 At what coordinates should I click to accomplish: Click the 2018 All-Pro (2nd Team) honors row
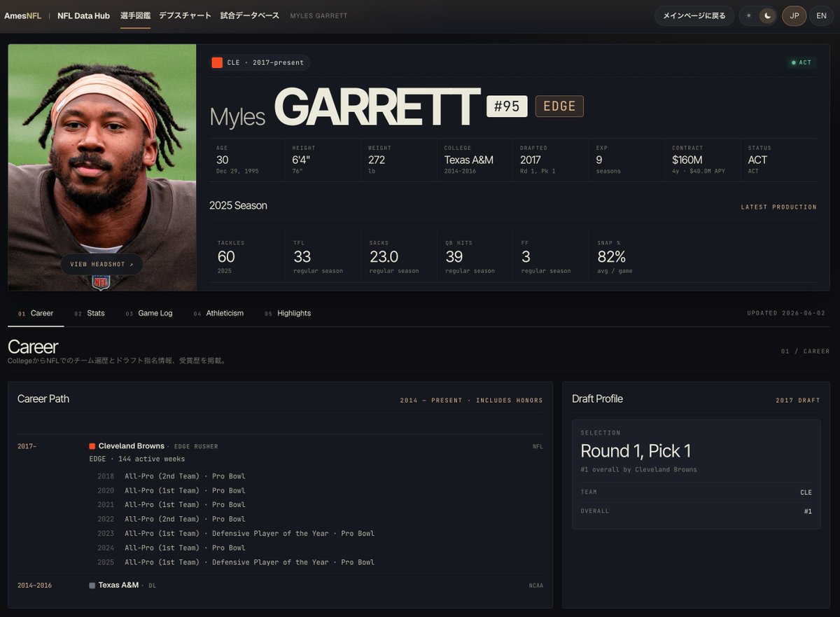[171, 476]
